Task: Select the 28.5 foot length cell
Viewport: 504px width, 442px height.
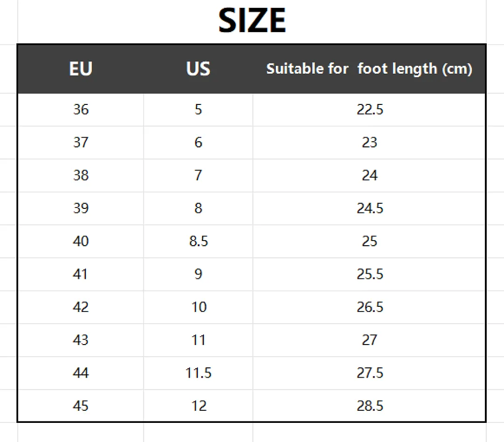Action: 369,406
